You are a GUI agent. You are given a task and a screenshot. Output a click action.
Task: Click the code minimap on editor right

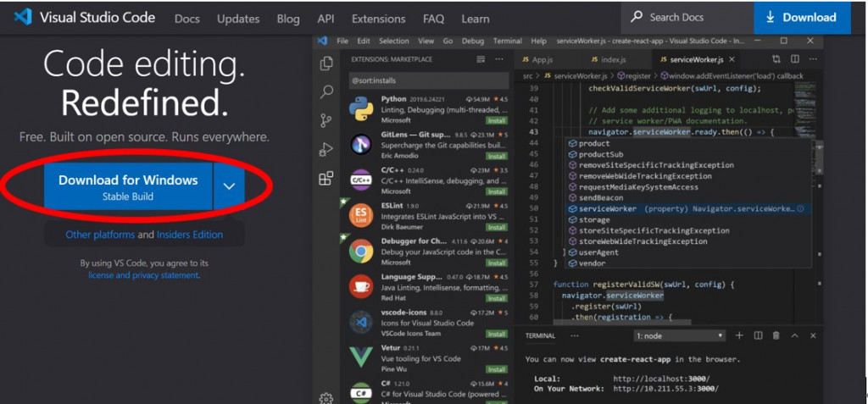tap(805, 111)
